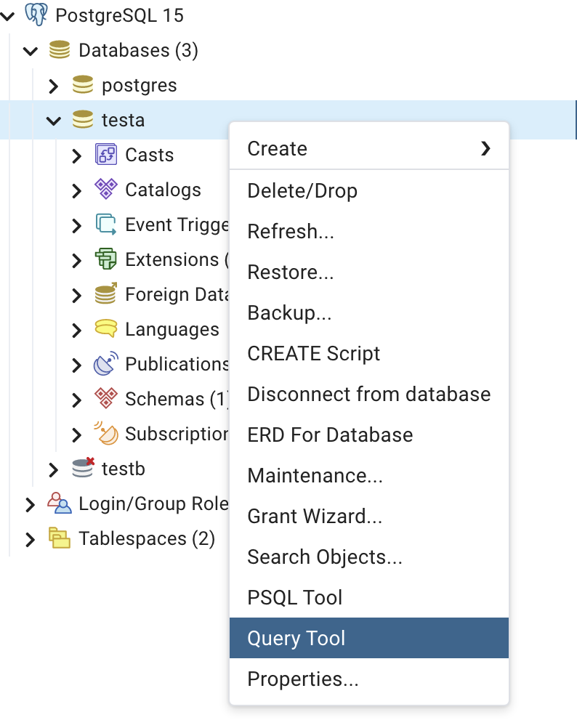Viewport: 577px width, 728px height.
Task: Expand the Schemas (1) node
Action: pyautogui.click(x=77, y=399)
